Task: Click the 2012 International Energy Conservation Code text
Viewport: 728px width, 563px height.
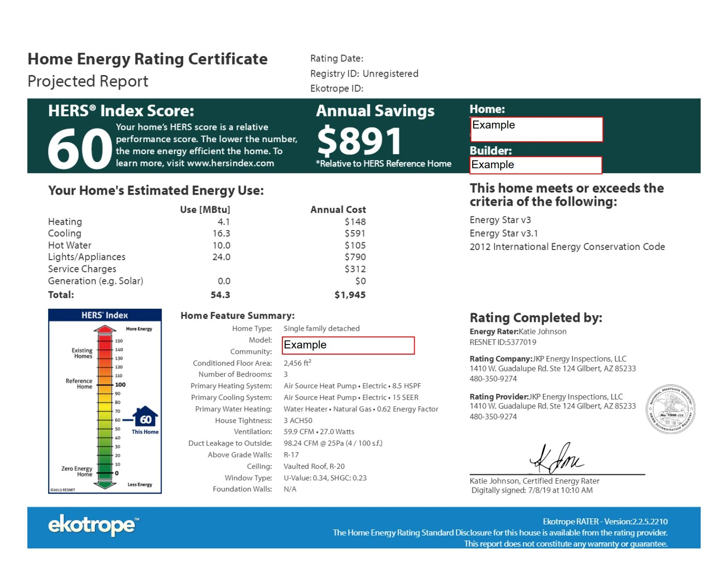Action: pos(567,247)
